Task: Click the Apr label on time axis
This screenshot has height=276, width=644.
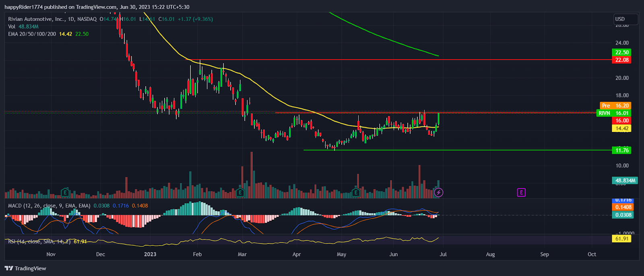Action: point(297,254)
